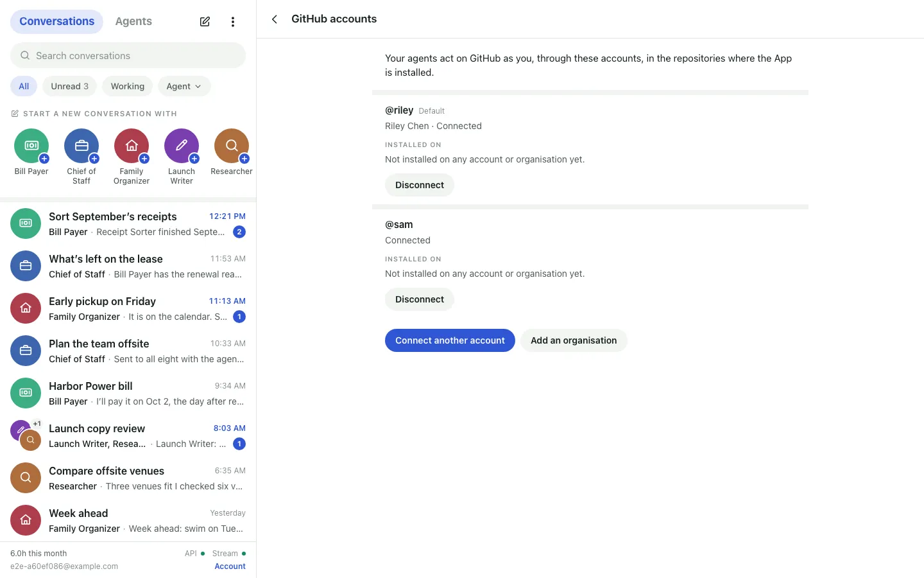Click the Compare offsite venues avatar icon

click(x=26, y=478)
